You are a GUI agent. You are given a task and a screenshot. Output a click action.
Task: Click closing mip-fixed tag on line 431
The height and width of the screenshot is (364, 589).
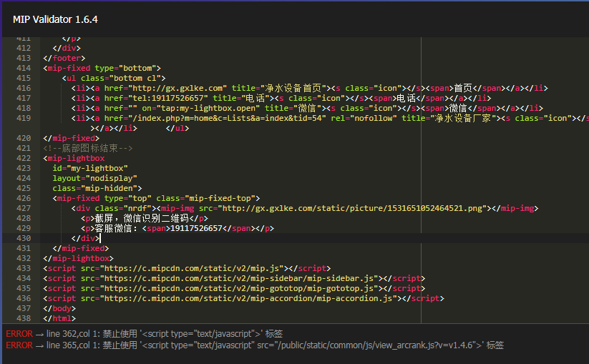click(x=81, y=248)
